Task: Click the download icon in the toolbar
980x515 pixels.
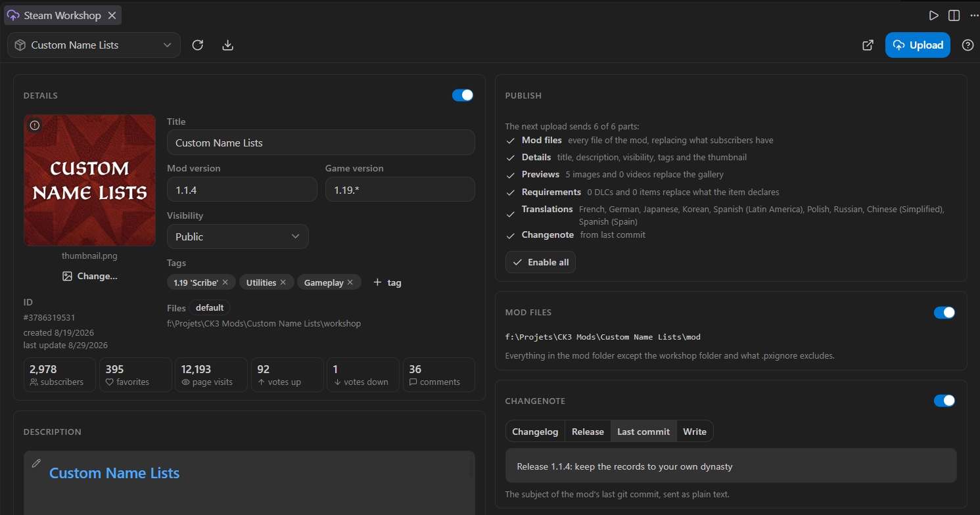Action: pos(228,45)
